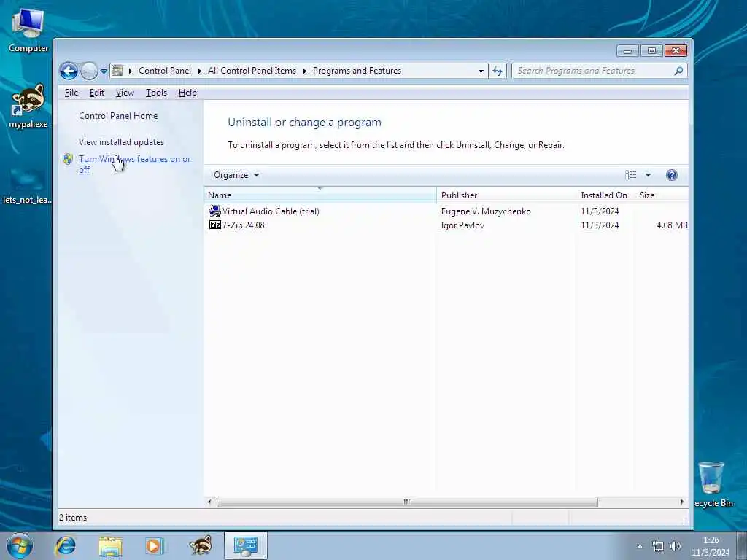The image size is (747, 560).
Task: Go to Control Panel Home
Action: [x=118, y=116]
